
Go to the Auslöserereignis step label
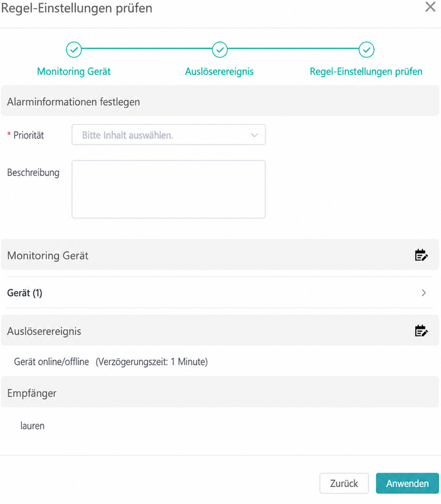coord(219,72)
